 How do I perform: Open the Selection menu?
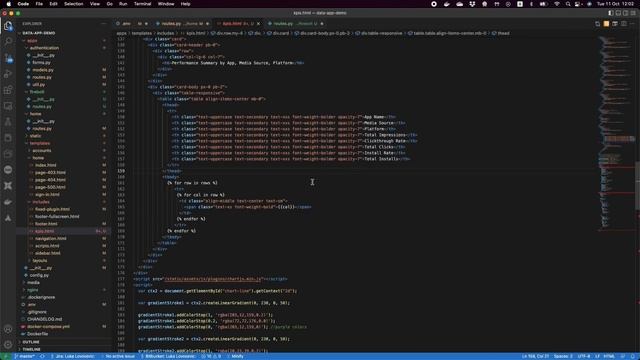click(x=73, y=4)
